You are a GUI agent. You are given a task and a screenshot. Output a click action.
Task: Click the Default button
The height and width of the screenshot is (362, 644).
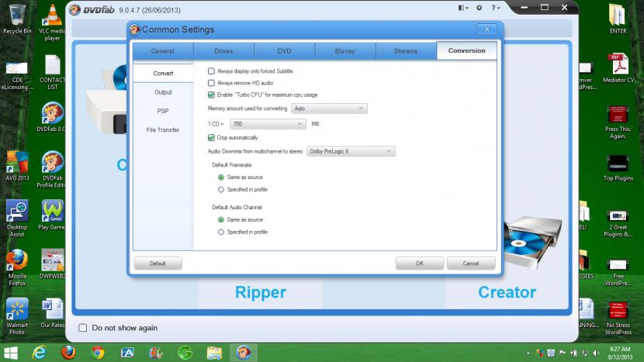158,264
